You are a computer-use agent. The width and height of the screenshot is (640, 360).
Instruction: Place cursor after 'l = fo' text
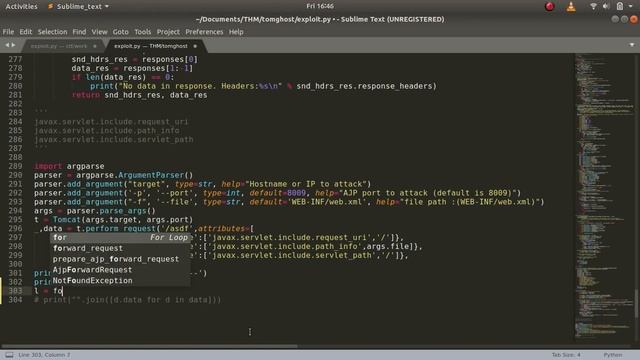(x=63, y=291)
